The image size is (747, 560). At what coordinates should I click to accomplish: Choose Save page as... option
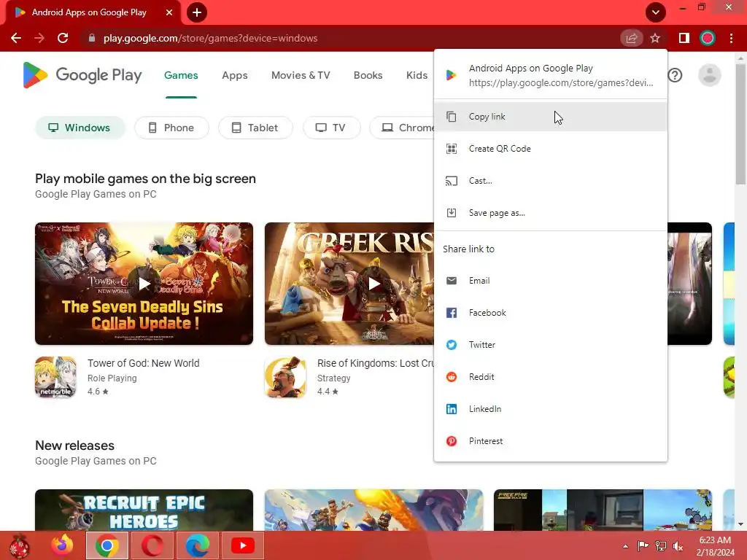click(x=551, y=213)
